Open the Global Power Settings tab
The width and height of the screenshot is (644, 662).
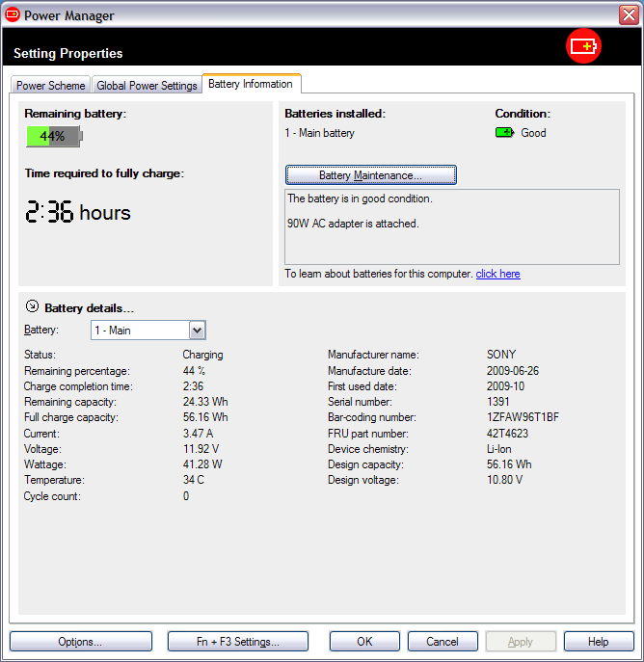[x=147, y=86]
